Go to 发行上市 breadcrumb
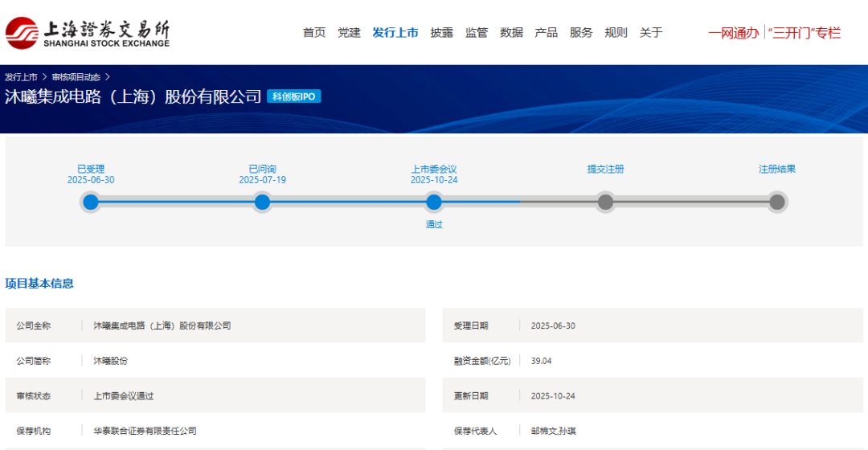Viewport: 868px width, 450px height. pos(21,77)
